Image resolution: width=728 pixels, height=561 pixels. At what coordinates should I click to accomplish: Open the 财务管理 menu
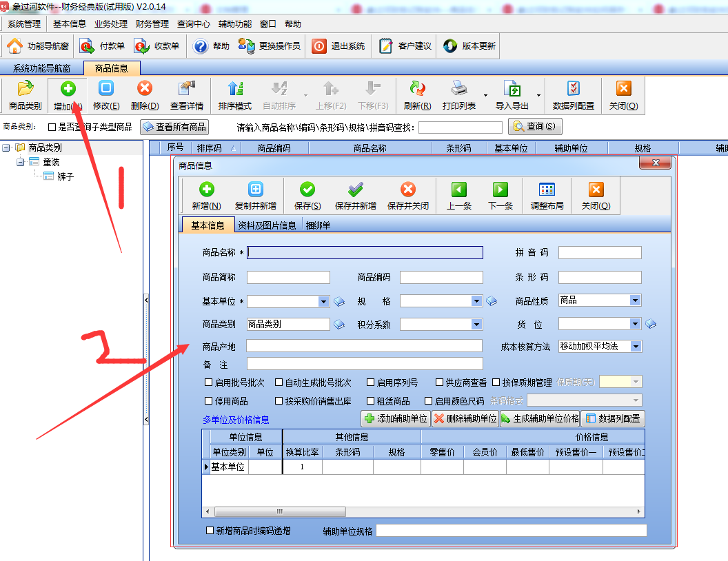(152, 24)
